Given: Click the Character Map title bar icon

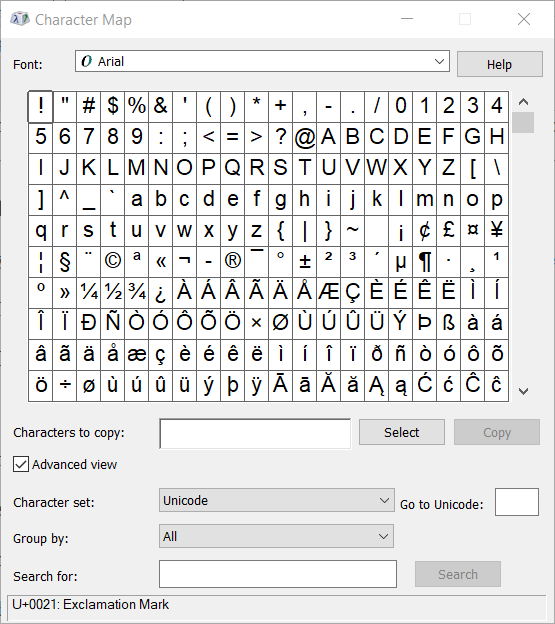Looking at the screenshot, I should tap(20, 19).
